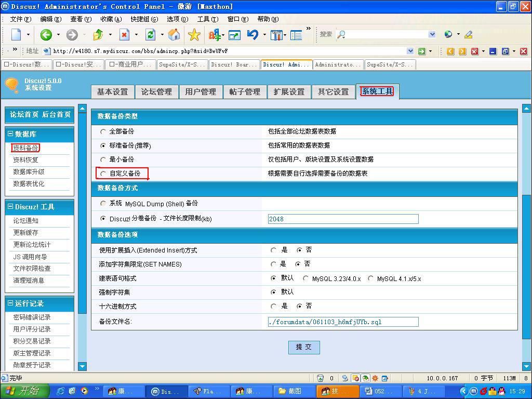This screenshot has width=532, height=399.
Task: Open the 资料备份 sidebar link
Action: (25, 148)
